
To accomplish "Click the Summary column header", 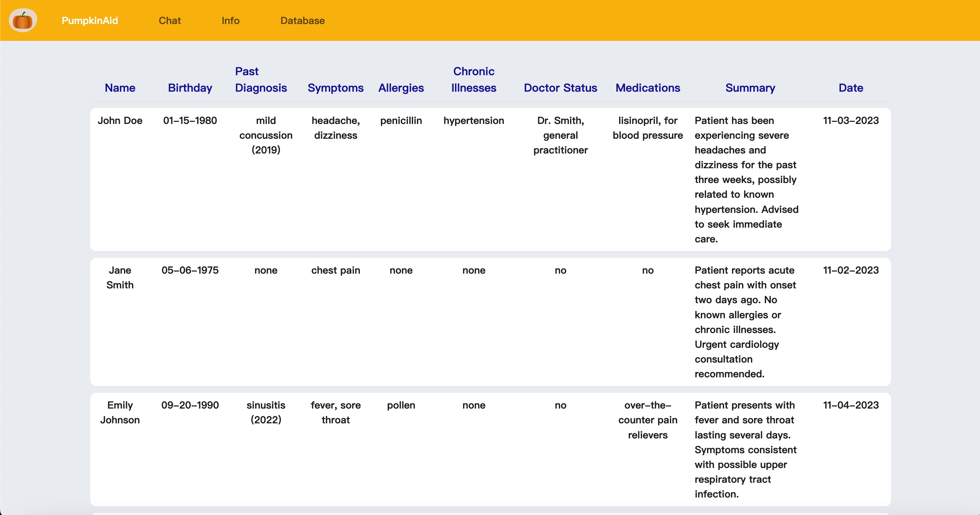I will (x=750, y=88).
